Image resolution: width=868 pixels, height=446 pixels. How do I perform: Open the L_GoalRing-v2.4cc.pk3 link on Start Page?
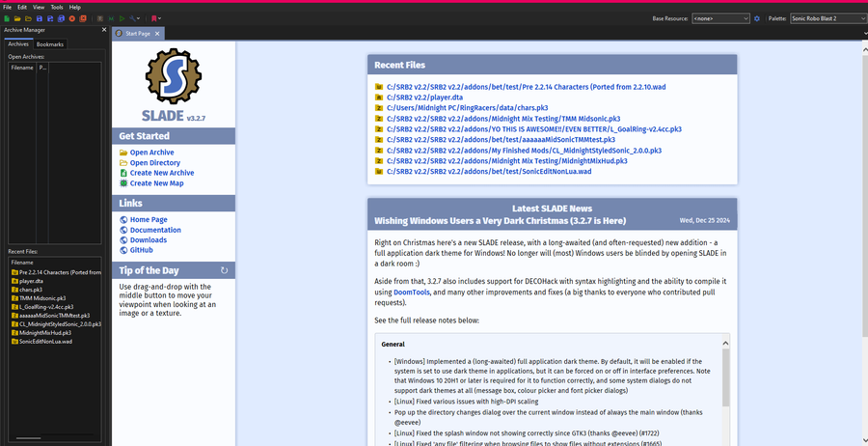point(533,129)
